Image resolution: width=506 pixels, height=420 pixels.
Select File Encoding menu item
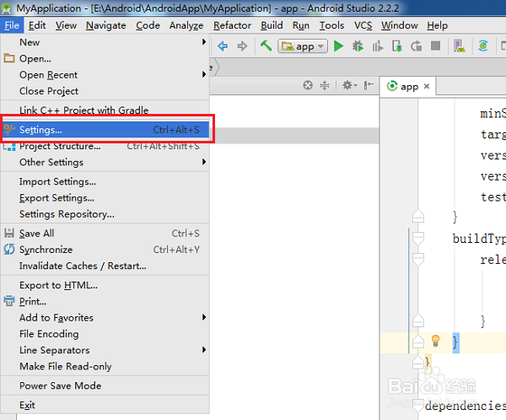105,334
